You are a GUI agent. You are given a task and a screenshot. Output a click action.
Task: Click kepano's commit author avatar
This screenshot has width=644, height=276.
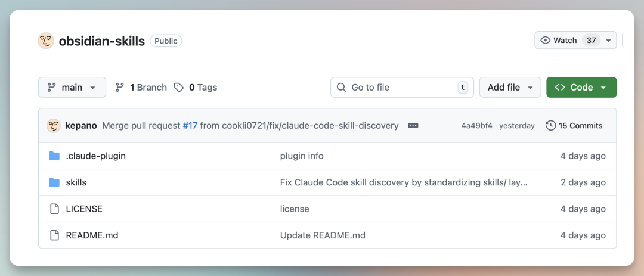pos(54,126)
